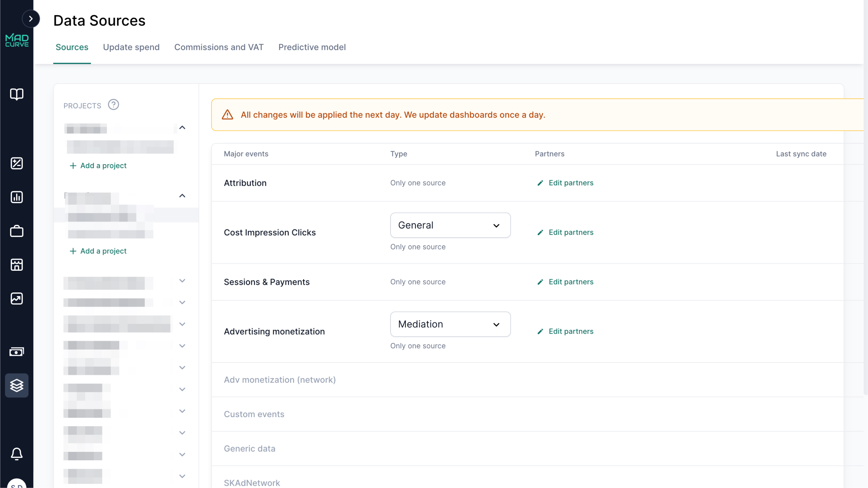The height and width of the screenshot is (488, 868).
Task: Open the payments cash icon in sidebar
Action: click(x=16, y=352)
